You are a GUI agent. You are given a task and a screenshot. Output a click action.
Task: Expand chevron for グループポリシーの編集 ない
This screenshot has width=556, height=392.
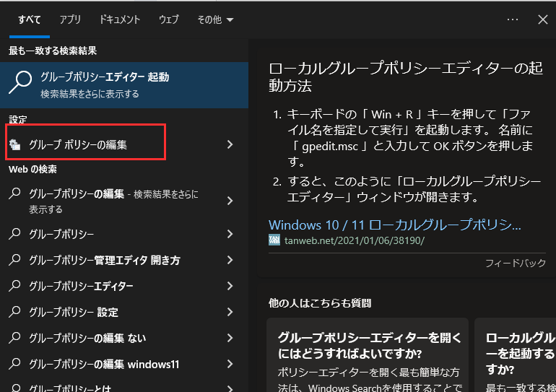click(x=230, y=338)
